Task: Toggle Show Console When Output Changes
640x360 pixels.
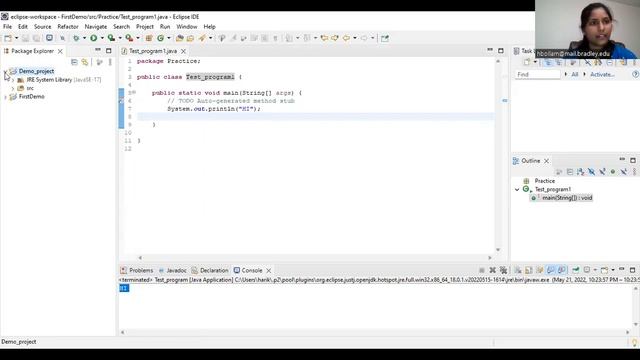Action: 551,270
